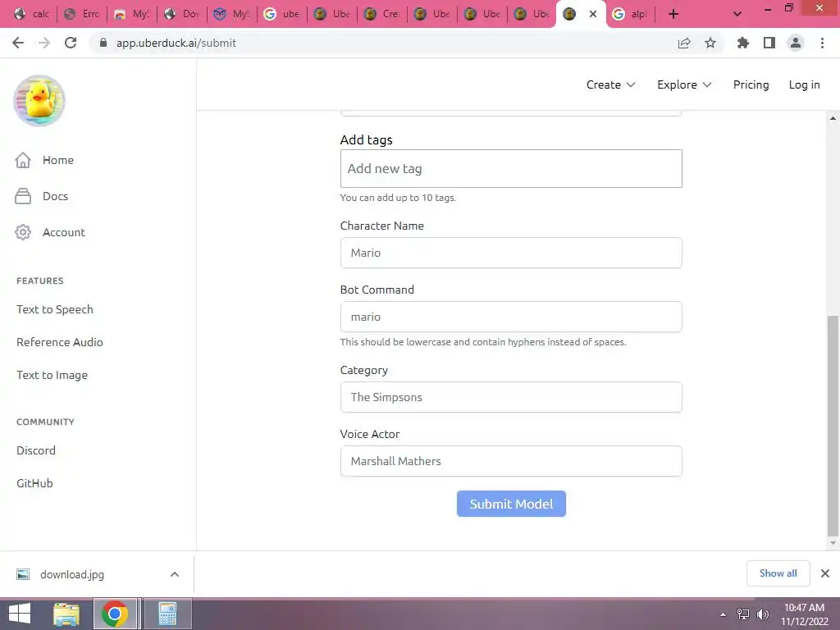
Task: Switch to the 'Erro' browser tab
Action: pos(81,14)
